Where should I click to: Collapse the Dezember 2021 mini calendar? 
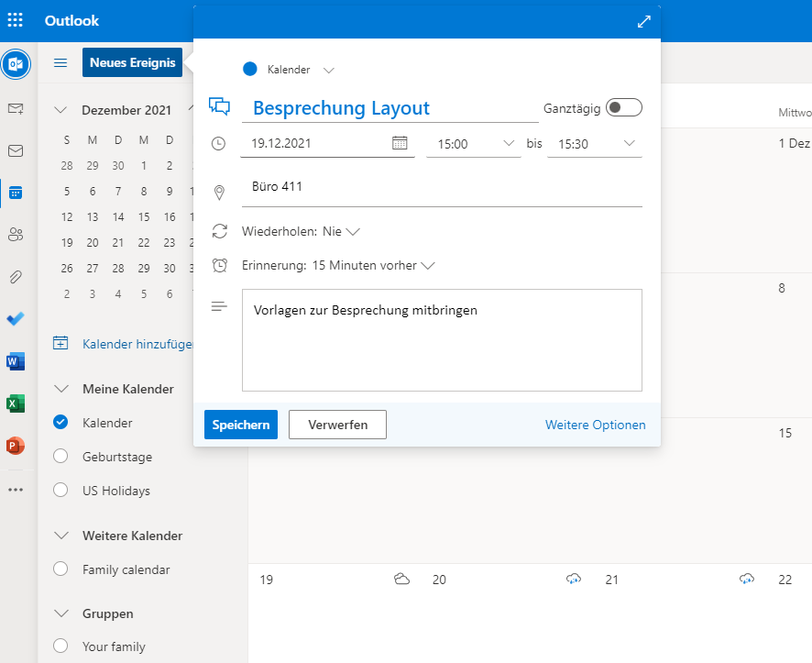coord(60,110)
